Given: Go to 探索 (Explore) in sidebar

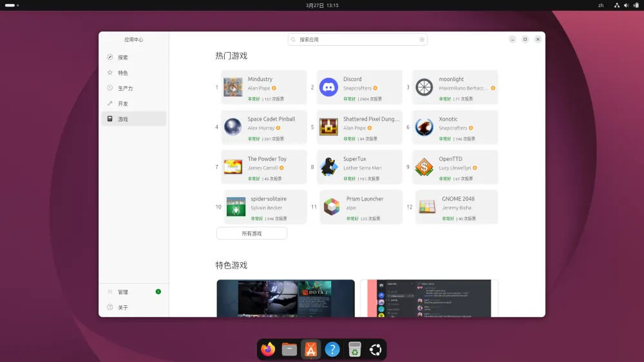Looking at the screenshot, I should (134, 57).
